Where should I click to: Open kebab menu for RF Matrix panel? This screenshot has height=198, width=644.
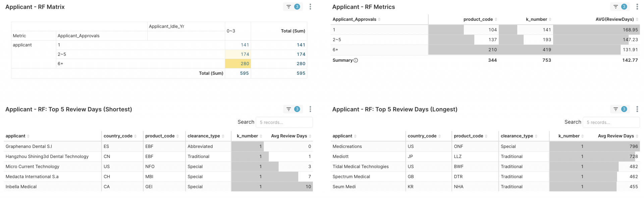[x=310, y=7]
